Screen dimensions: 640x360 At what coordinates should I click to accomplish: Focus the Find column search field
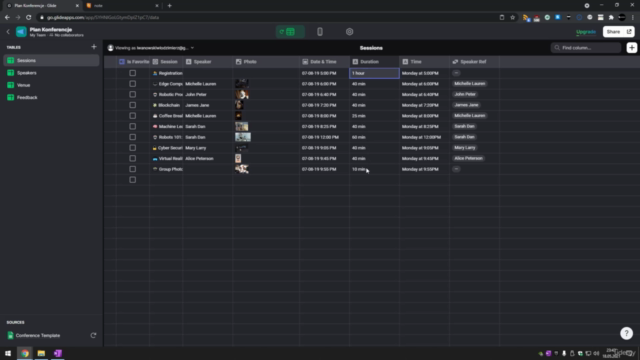586,48
